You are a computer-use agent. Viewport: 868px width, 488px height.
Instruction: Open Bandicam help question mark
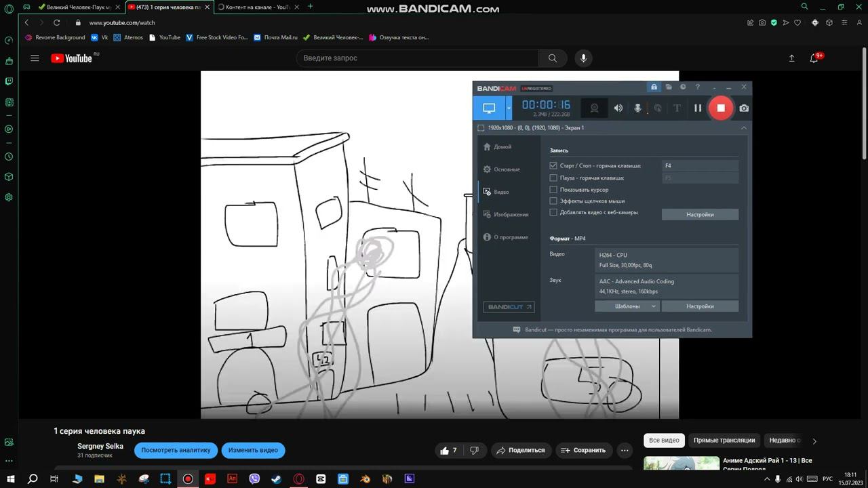tap(697, 87)
